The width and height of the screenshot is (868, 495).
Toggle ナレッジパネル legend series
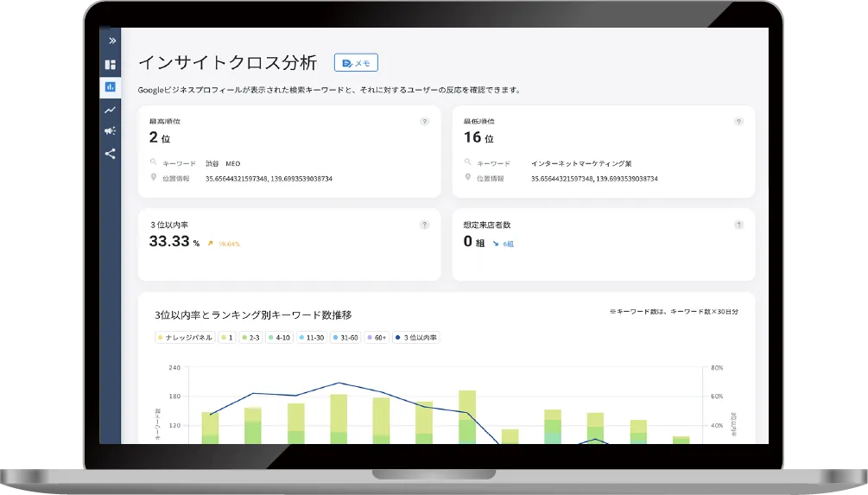pyautogui.click(x=185, y=337)
